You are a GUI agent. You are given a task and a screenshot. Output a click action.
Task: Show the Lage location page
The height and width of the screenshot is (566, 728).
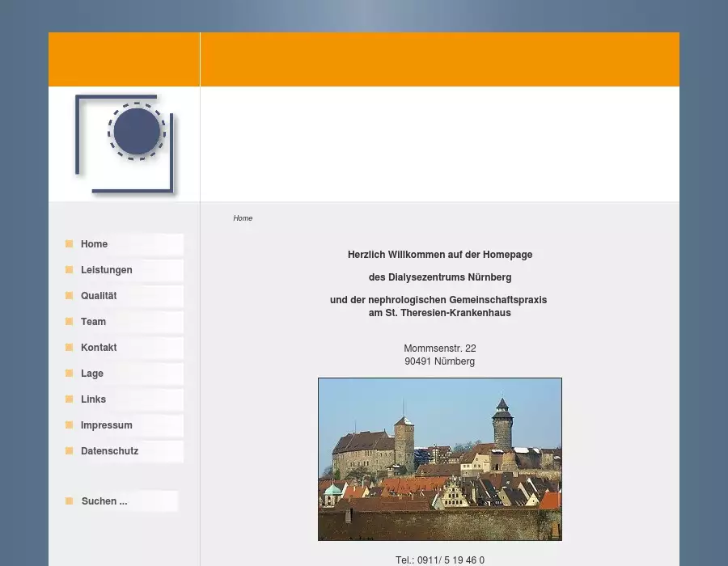coord(92,374)
